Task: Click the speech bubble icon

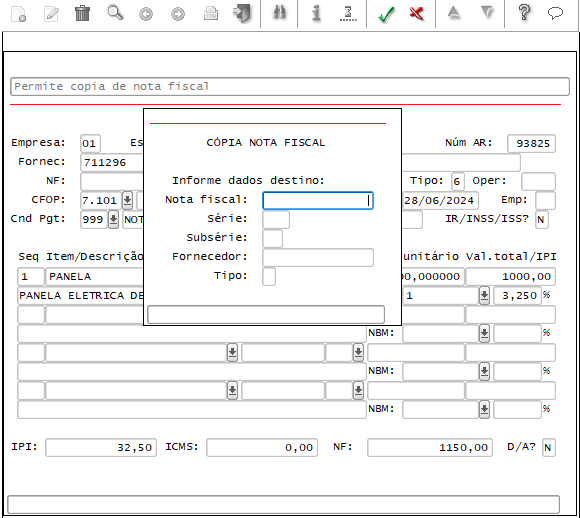Action: [555, 13]
